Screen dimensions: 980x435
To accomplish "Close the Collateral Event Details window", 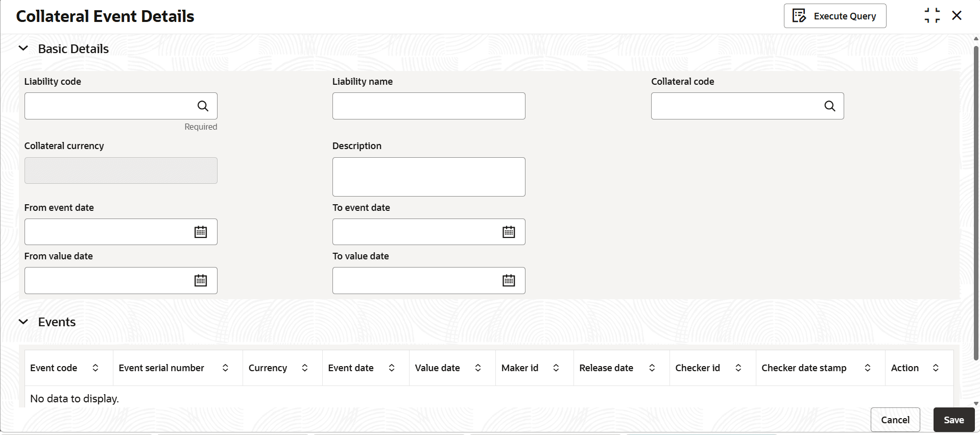I will click(x=957, y=16).
